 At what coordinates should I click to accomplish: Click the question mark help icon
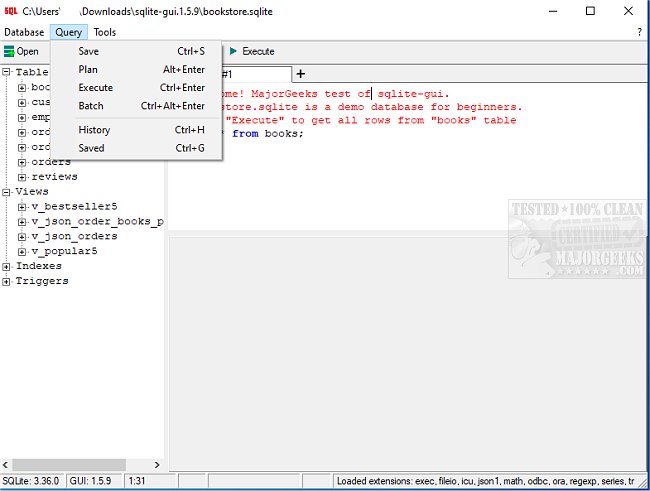point(639,32)
